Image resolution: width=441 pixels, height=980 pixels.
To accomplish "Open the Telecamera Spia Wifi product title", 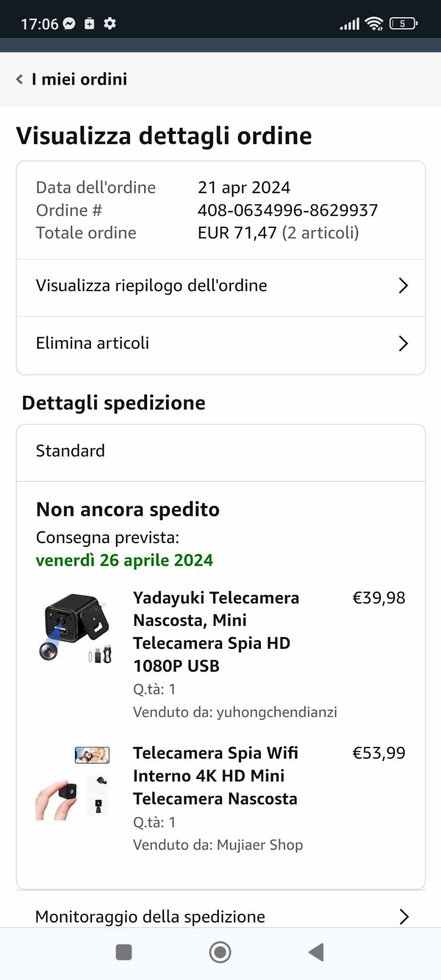I will coord(215,776).
